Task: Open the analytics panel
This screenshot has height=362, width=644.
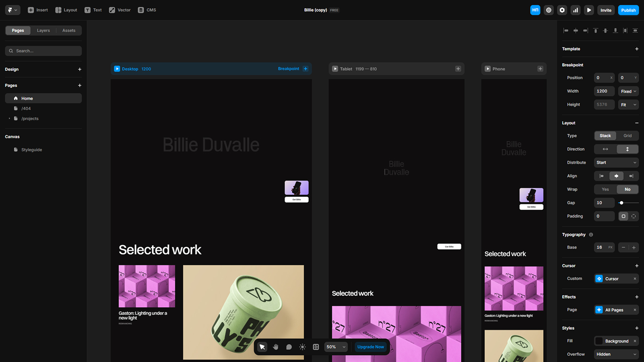Action: (576, 10)
